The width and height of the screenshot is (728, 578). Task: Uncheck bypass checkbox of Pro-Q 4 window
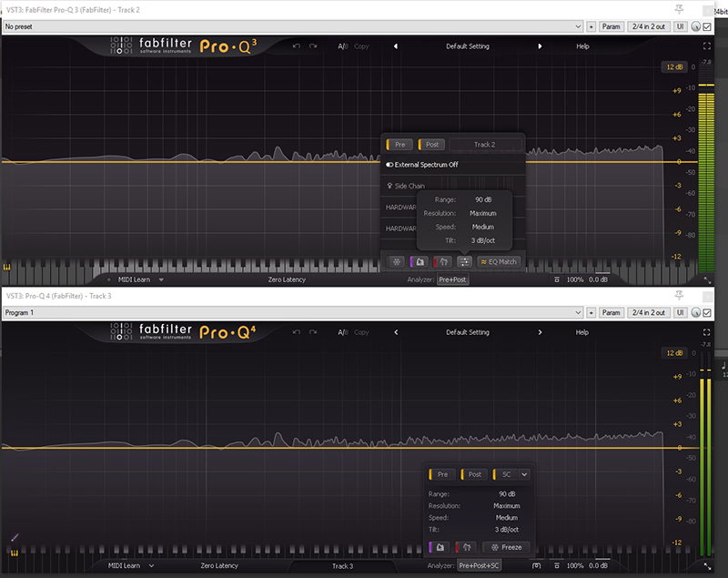(707, 312)
